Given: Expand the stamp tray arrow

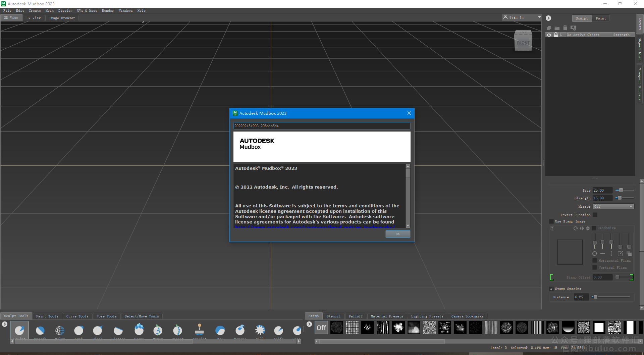Looking at the screenshot, I should pyautogui.click(x=309, y=324).
